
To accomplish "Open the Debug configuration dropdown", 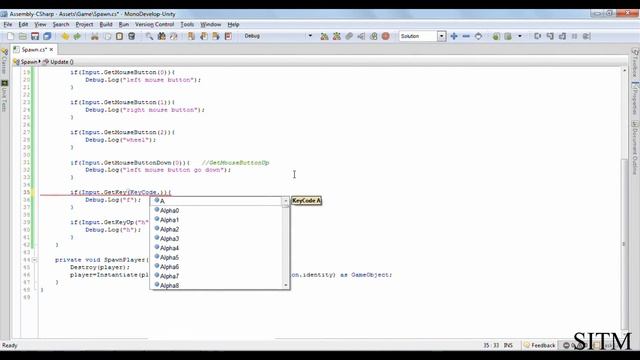I will tap(310, 36).
